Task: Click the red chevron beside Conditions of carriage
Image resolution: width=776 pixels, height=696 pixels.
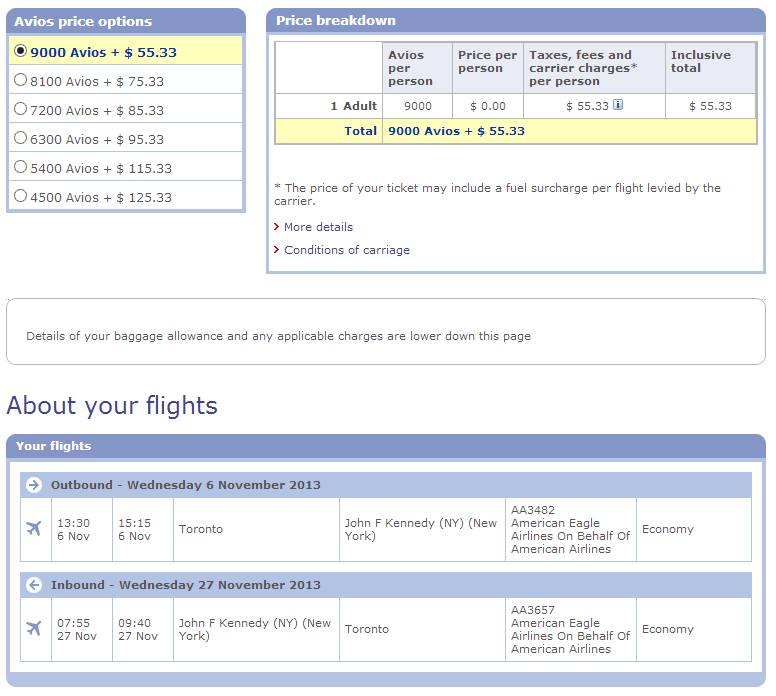Action: 277,249
